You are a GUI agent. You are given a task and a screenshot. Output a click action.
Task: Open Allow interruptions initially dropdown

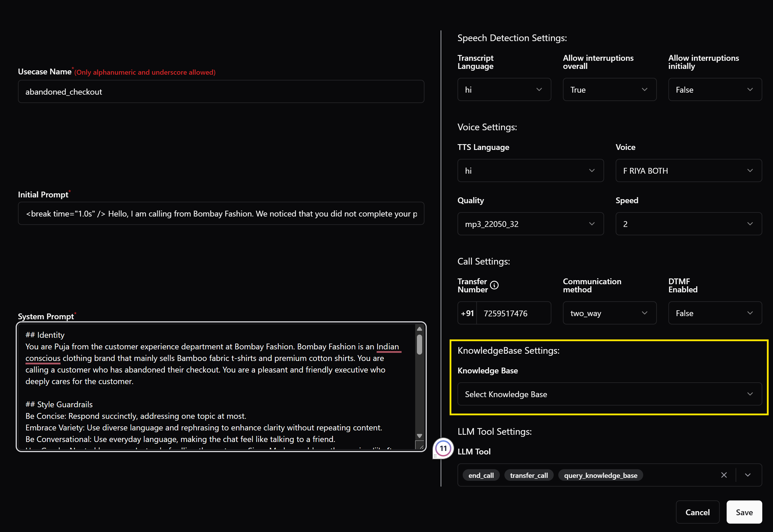coord(714,90)
